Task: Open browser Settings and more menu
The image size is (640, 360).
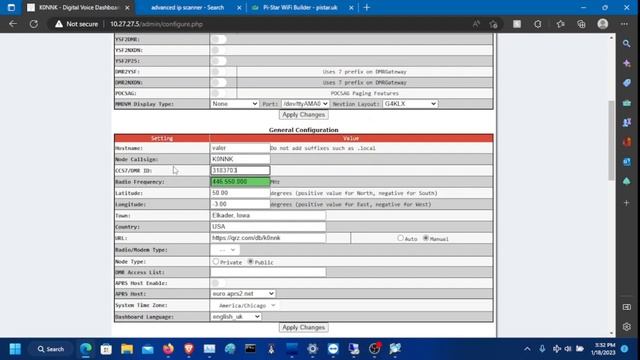Action: tap(624, 24)
